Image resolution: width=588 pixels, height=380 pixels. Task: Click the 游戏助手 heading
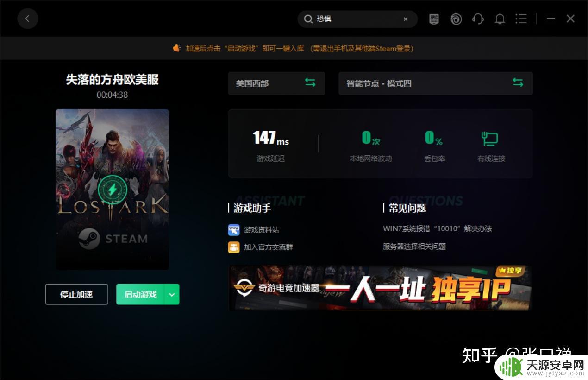(x=252, y=209)
